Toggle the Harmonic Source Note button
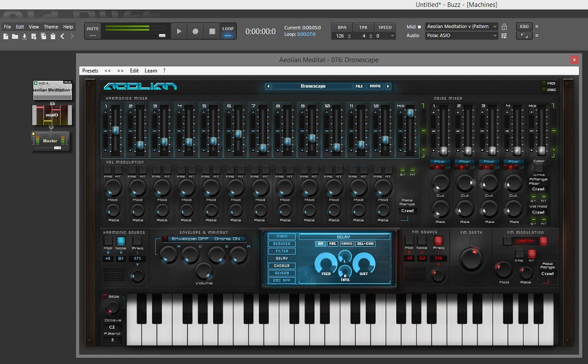588x364 pixels. [x=121, y=241]
